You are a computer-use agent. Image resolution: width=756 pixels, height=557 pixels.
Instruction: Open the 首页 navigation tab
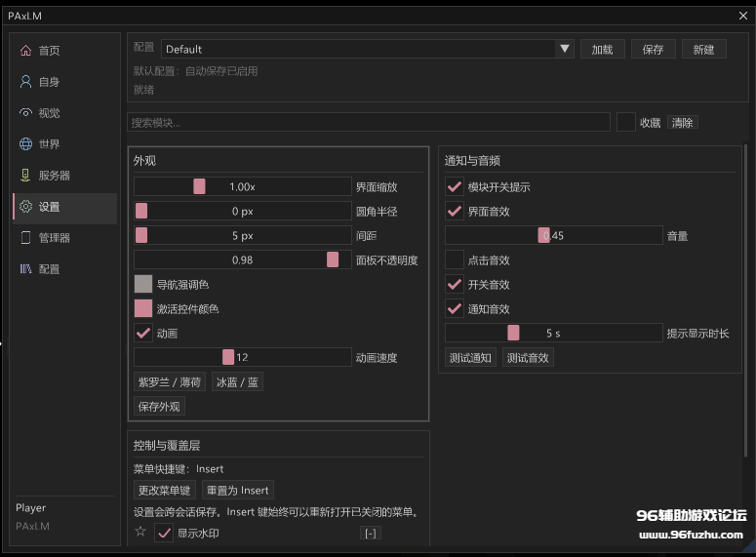point(65,50)
